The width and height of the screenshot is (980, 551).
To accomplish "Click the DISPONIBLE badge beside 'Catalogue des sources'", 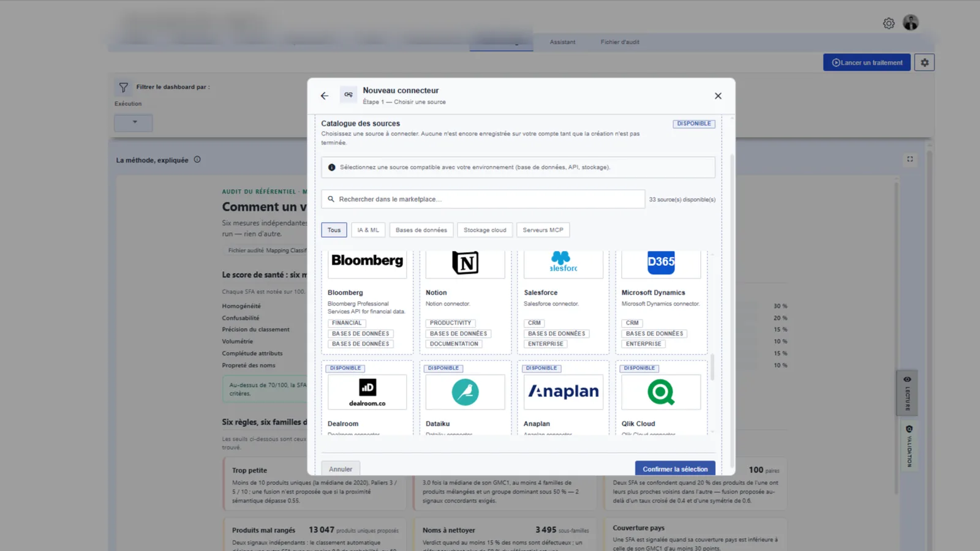I will tap(694, 124).
